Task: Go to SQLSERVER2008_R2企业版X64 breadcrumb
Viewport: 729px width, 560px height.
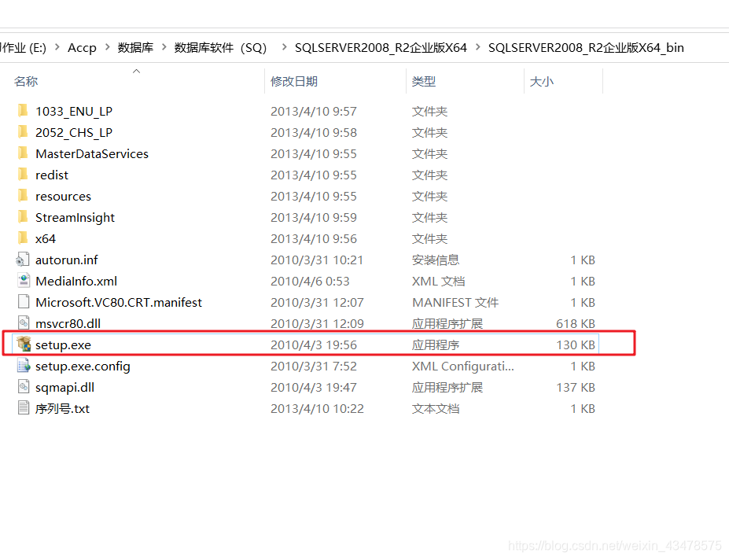Action: (381, 47)
